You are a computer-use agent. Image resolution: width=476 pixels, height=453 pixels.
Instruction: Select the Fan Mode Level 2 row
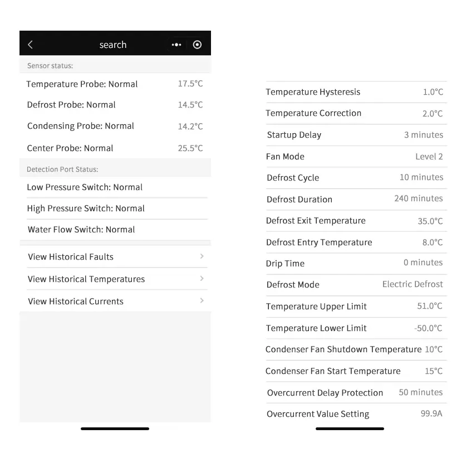point(355,157)
